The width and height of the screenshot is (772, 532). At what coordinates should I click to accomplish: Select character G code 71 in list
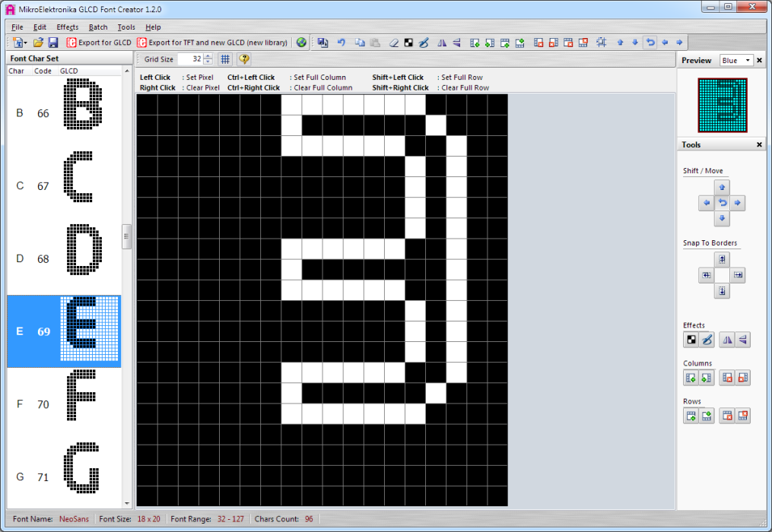click(64, 477)
